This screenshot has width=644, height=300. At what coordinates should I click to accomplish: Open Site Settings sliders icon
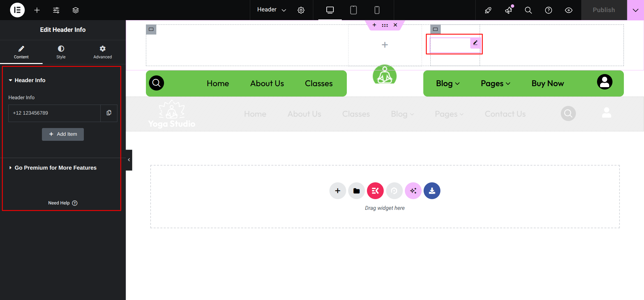coord(56,10)
